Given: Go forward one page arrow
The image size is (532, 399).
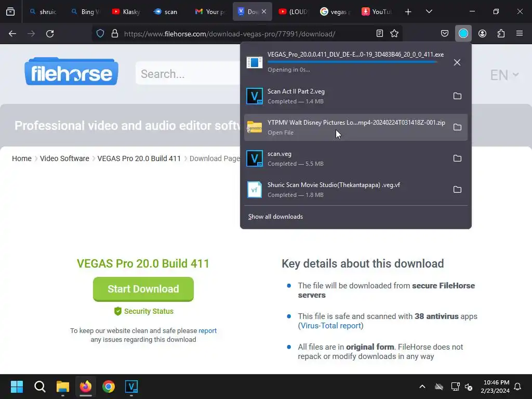Looking at the screenshot, I should point(31,34).
